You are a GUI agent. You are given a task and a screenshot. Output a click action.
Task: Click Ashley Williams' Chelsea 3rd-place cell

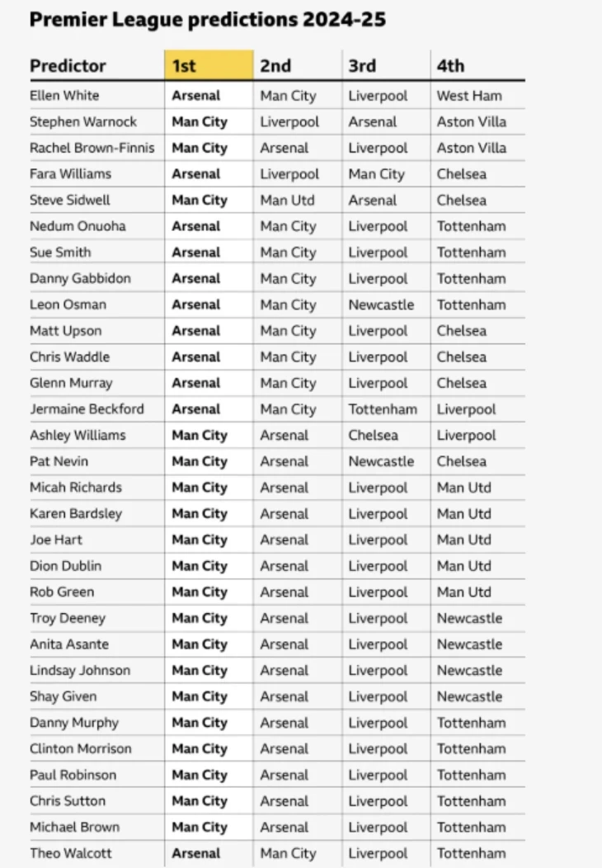[x=373, y=436]
